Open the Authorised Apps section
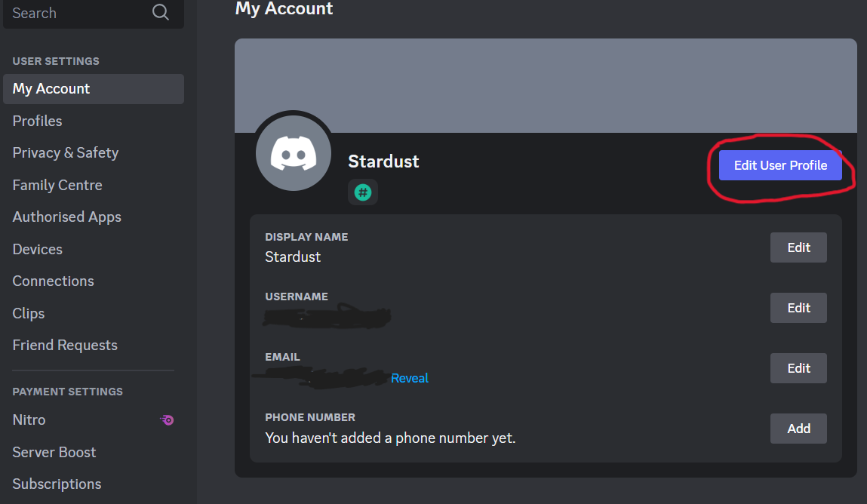 [66, 217]
